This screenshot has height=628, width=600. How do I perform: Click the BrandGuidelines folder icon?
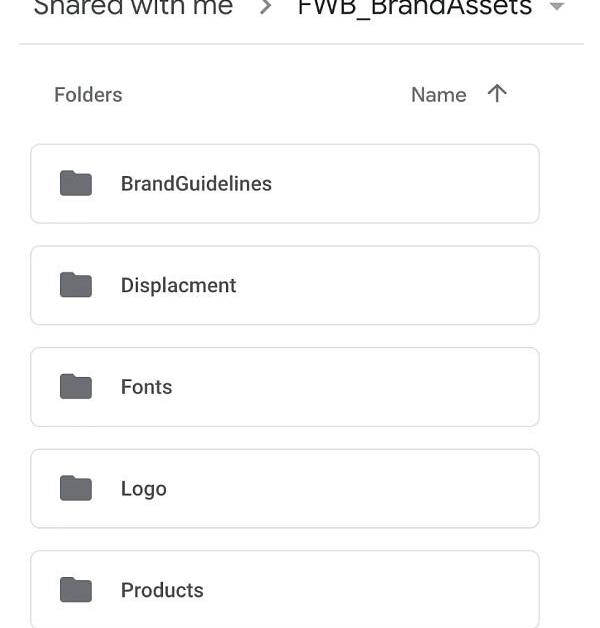[x=76, y=183]
